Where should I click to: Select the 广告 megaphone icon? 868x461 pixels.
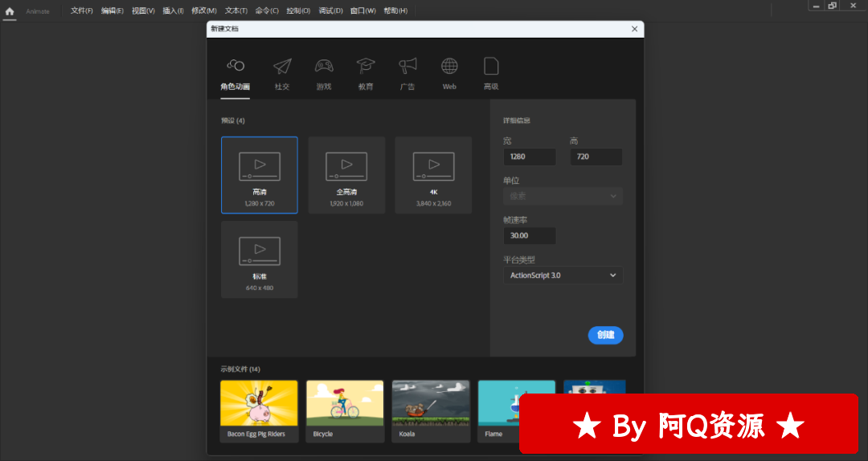coord(407,66)
